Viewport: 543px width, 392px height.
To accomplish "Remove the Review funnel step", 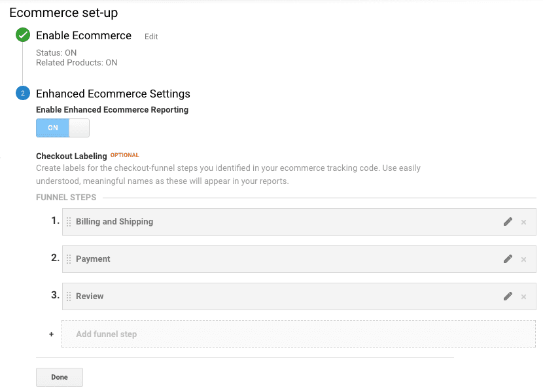I will tap(523, 296).
